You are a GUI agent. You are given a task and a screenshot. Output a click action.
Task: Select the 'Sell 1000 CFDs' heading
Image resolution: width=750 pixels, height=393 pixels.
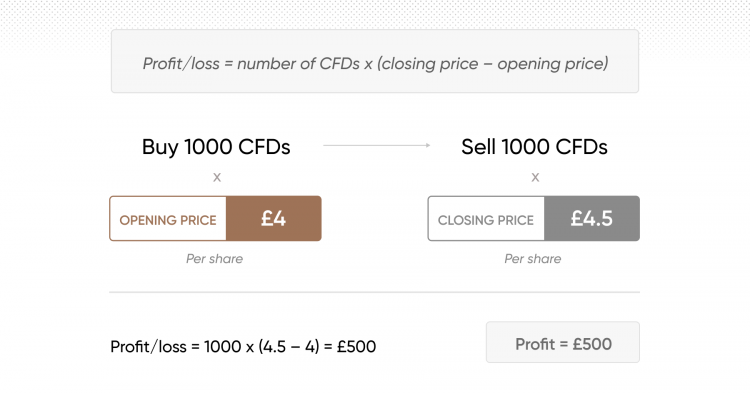(x=534, y=147)
